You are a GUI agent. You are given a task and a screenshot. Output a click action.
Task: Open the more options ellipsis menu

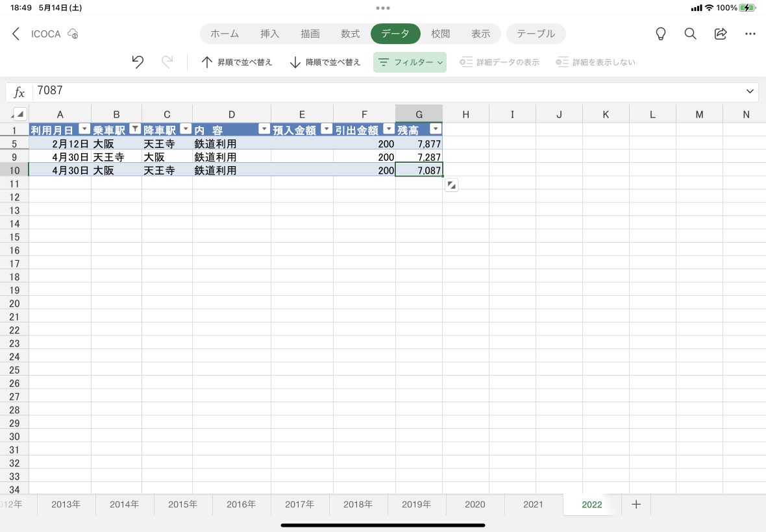(x=750, y=34)
